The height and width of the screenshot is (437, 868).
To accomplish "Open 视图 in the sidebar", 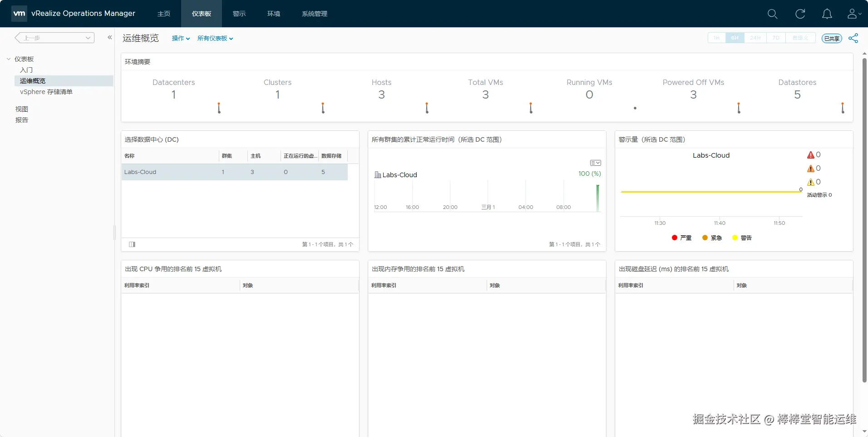I will coord(22,109).
